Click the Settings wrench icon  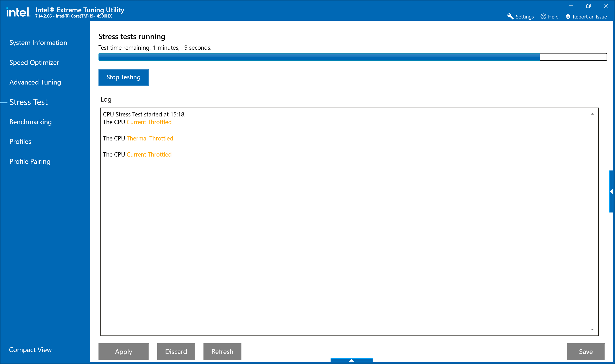(510, 16)
